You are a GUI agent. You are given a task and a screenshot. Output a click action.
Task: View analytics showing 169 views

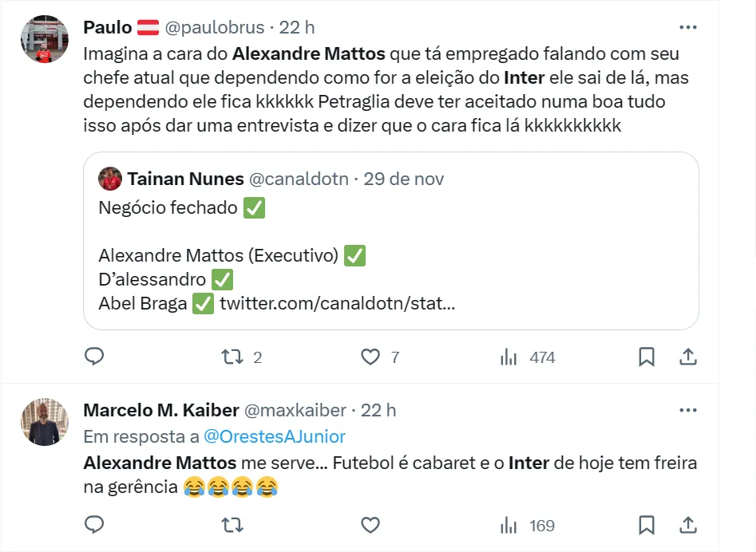[509, 525]
